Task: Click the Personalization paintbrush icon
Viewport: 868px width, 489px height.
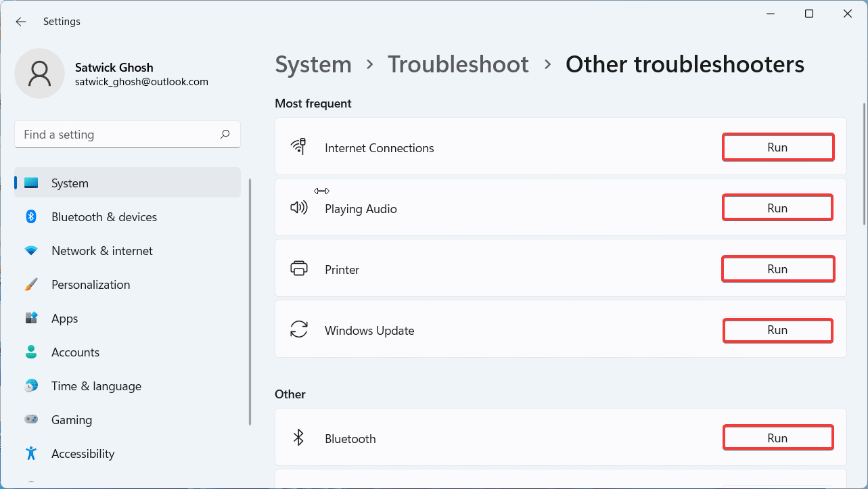Action: point(31,285)
